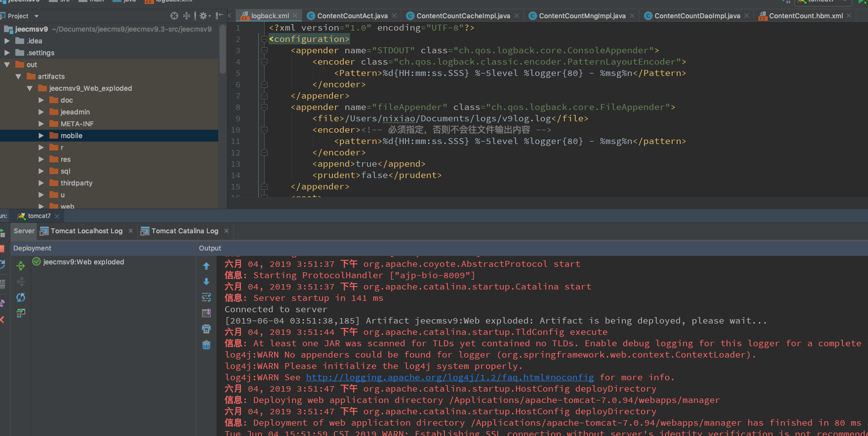This screenshot has width=868, height=436.
Task: Click the blue Refresh deployment icon
Action: pyautogui.click(x=21, y=297)
